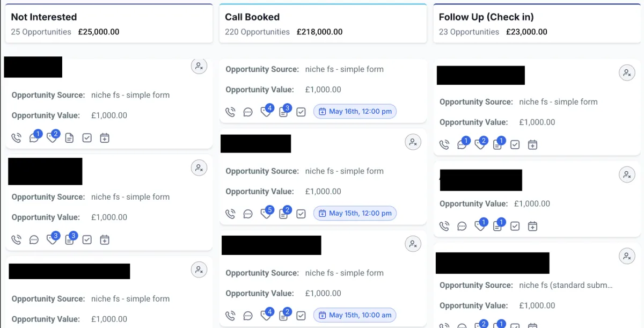The width and height of the screenshot is (644, 328).
Task: Click the phone icon on the May 16th card
Action: click(x=230, y=112)
